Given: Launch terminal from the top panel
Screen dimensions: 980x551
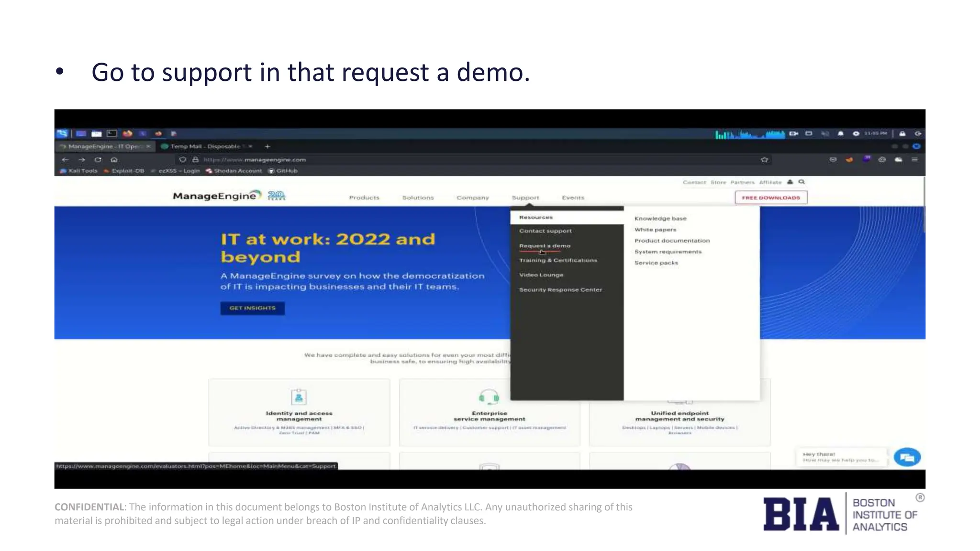Looking at the screenshot, I should tap(112, 133).
